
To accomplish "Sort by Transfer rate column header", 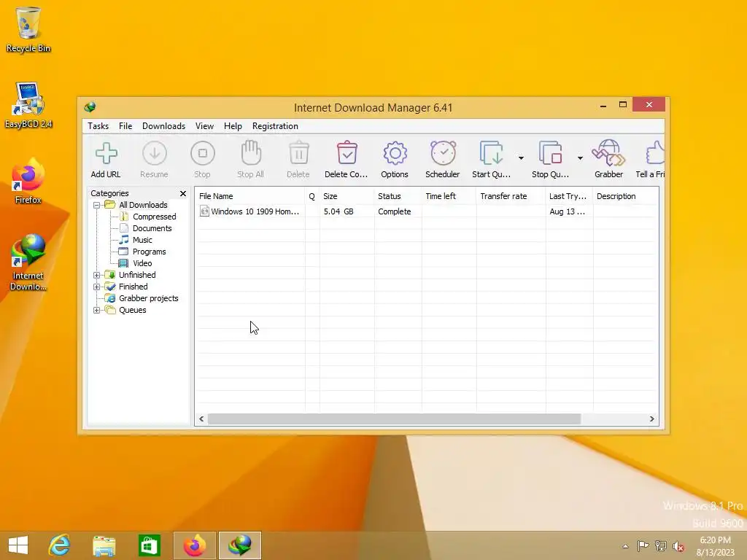I will point(511,196).
